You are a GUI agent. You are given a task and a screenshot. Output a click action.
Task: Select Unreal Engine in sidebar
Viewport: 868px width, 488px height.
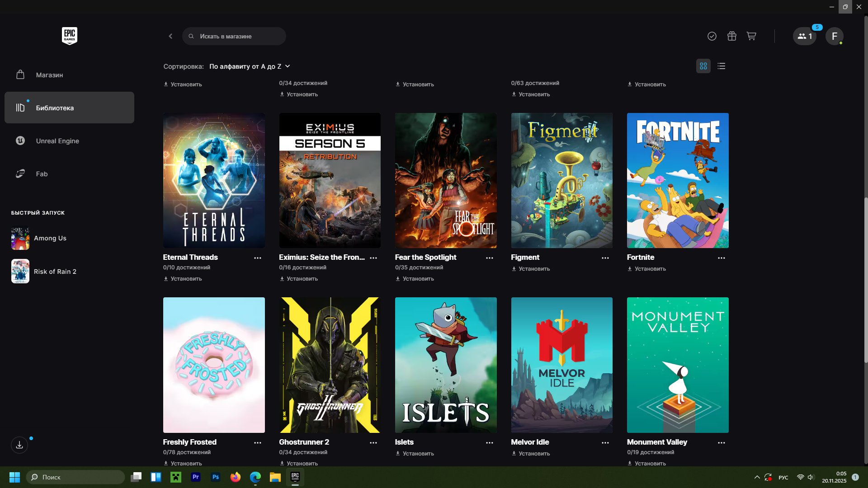tap(57, 141)
